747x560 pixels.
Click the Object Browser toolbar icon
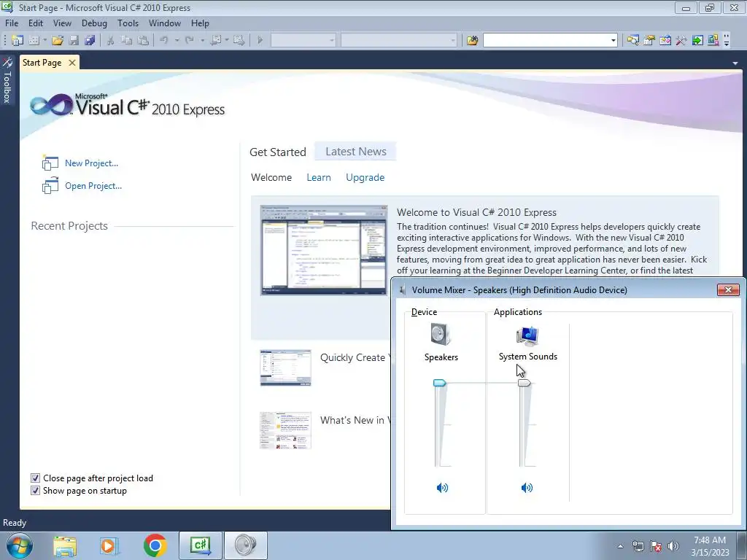pos(665,41)
